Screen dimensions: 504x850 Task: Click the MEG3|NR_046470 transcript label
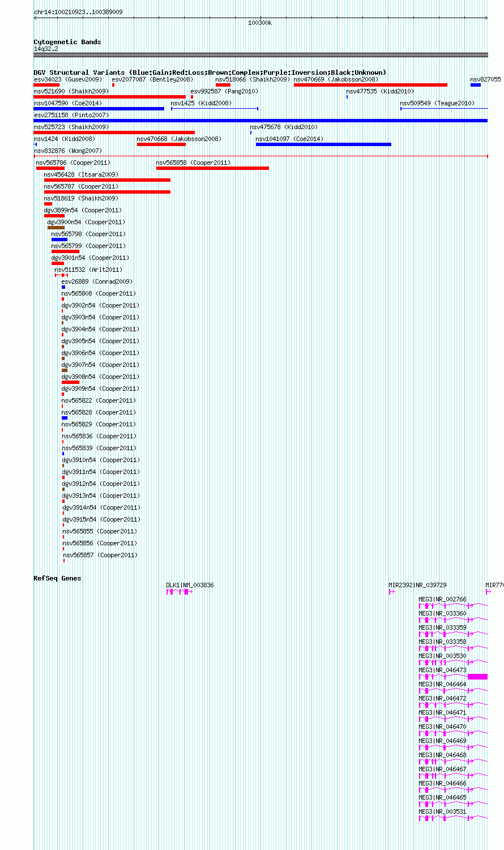(443, 727)
